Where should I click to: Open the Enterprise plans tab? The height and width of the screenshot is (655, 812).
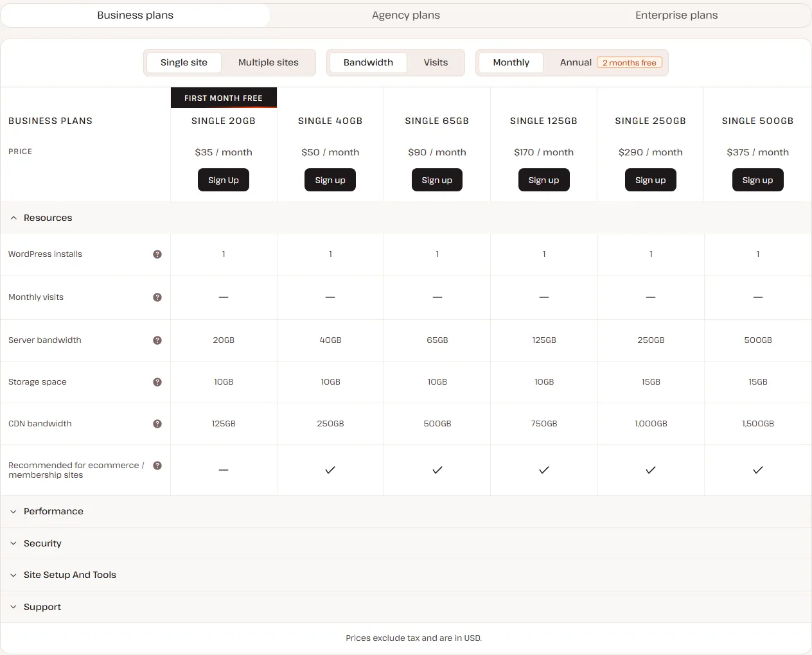coord(676,15)
